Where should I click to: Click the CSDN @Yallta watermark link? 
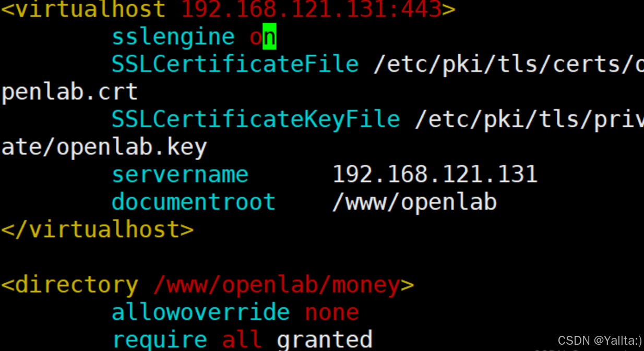tap(600, 341)
